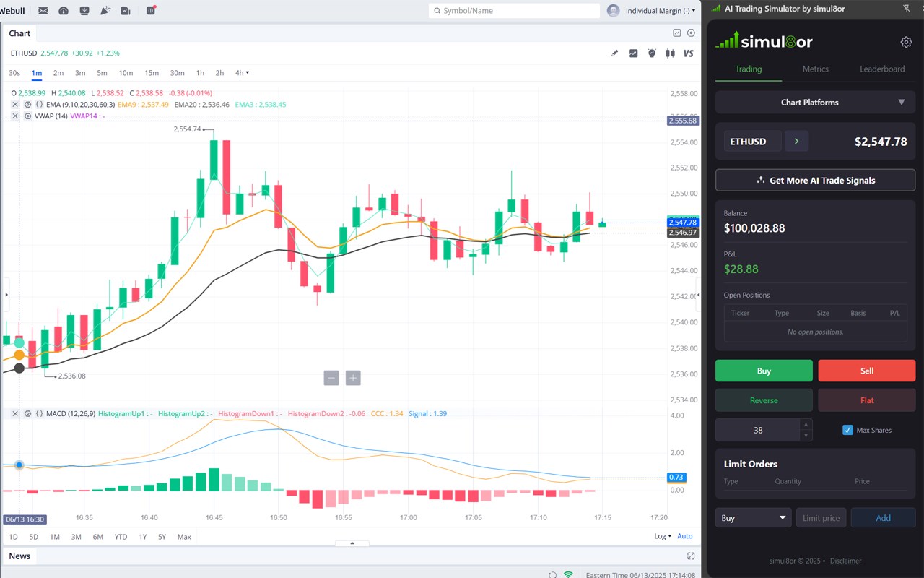Open MACD indicator braces settings icon
This screenshot has width=924, height=578.
pyautogui.click(x=40, y=414)
